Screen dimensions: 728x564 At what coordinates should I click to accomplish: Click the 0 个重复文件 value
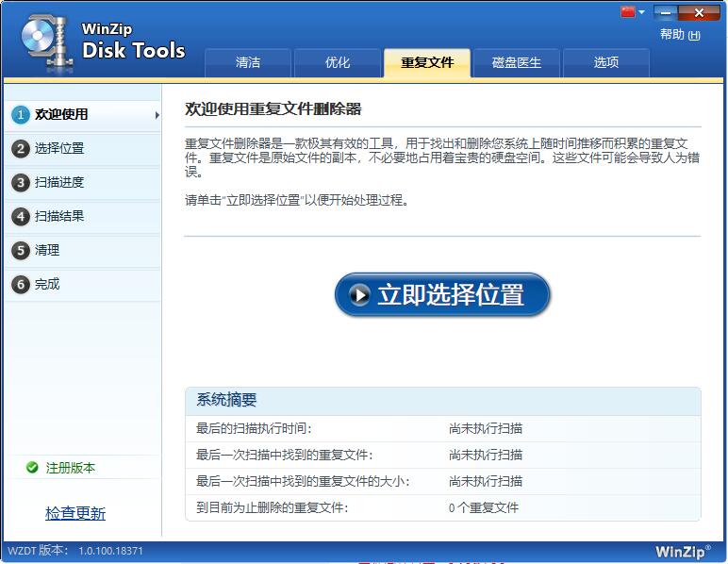[484, 507]
